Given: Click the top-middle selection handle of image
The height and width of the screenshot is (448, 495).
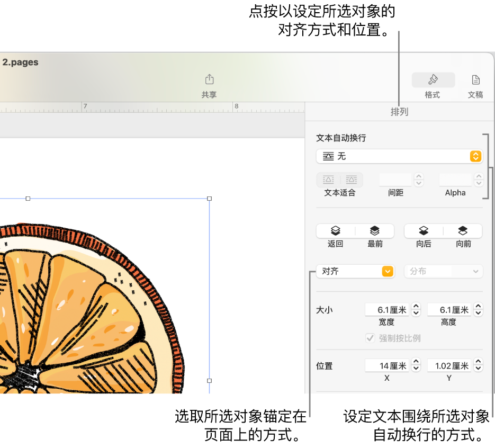Looking at the screenshot, I should tap(28, 199).
